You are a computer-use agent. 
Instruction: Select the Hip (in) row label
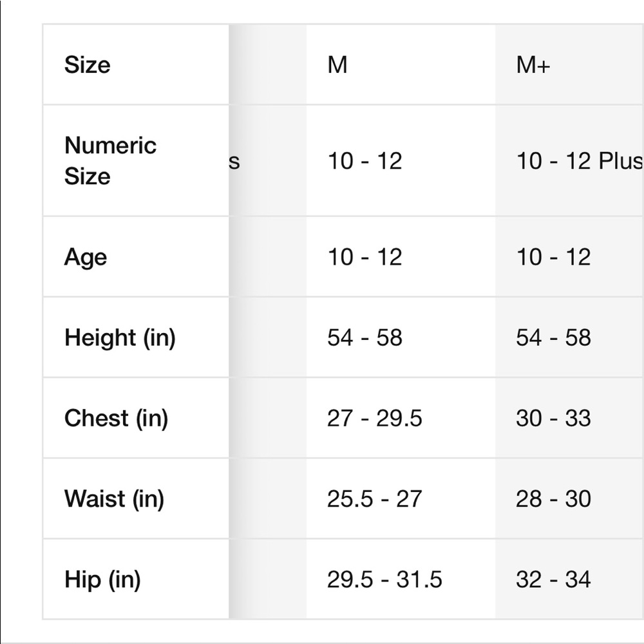136,579
